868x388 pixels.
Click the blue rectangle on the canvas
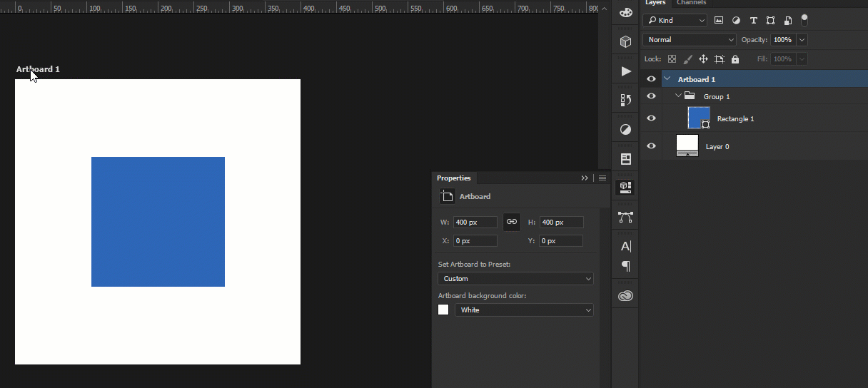(158, 222)
